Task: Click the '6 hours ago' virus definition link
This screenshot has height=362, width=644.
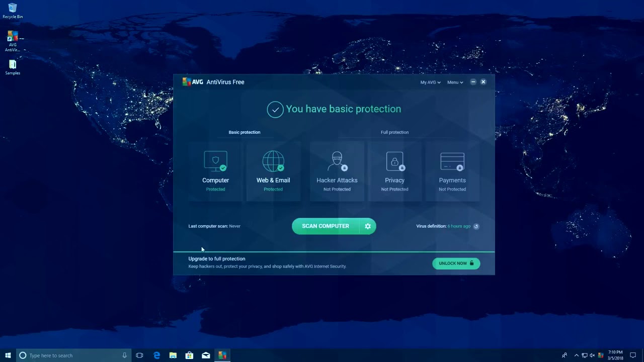Action: (459, 226)
